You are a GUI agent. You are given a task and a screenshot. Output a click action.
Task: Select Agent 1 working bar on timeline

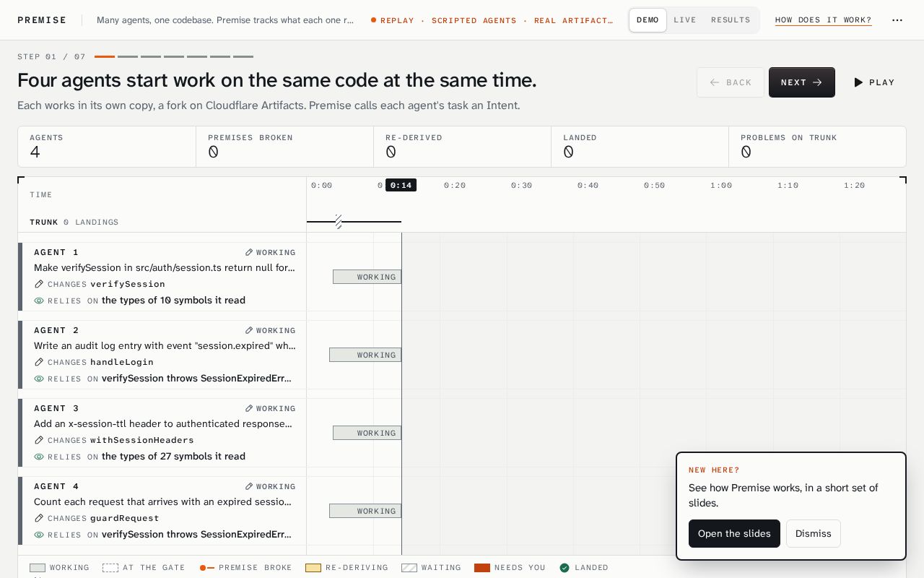pyautogui.click(x=367, y=277)
